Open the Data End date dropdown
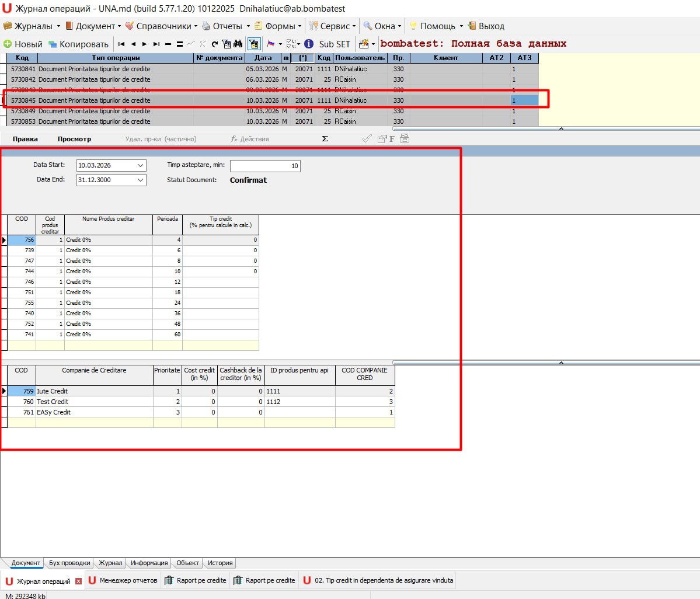This screenshot has height=599, width=700. (x=140, y=180)
